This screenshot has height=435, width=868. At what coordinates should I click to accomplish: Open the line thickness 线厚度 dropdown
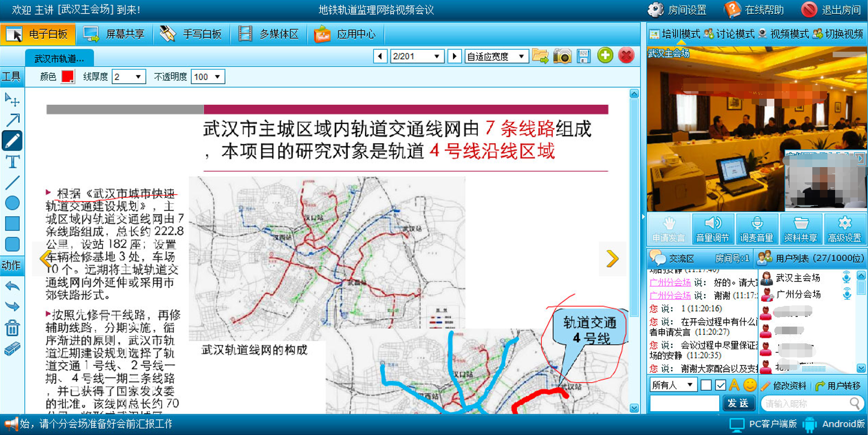(x=129, y=77)
